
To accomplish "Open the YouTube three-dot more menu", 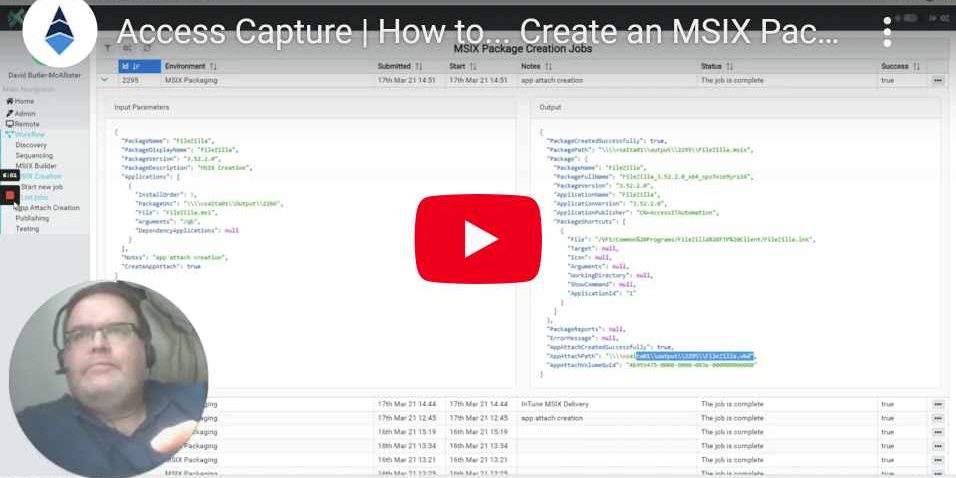I will tap(887, 31).
